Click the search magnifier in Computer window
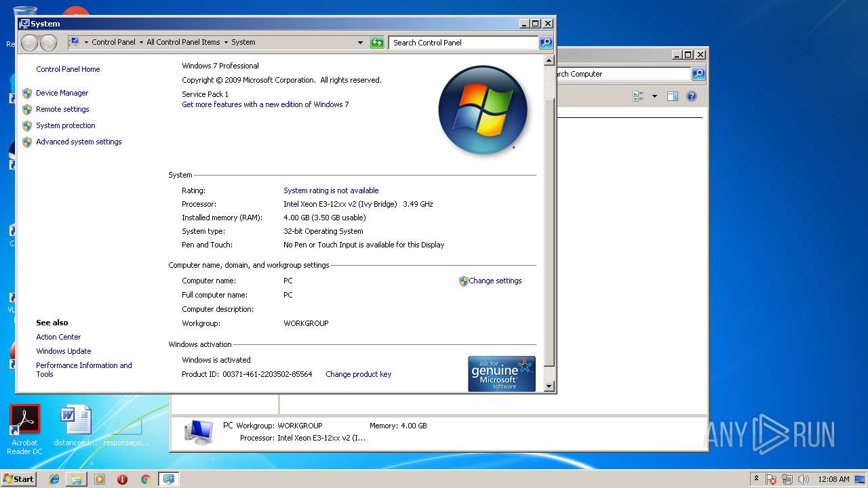Screen dimensions: 868x488 [698, 74]
